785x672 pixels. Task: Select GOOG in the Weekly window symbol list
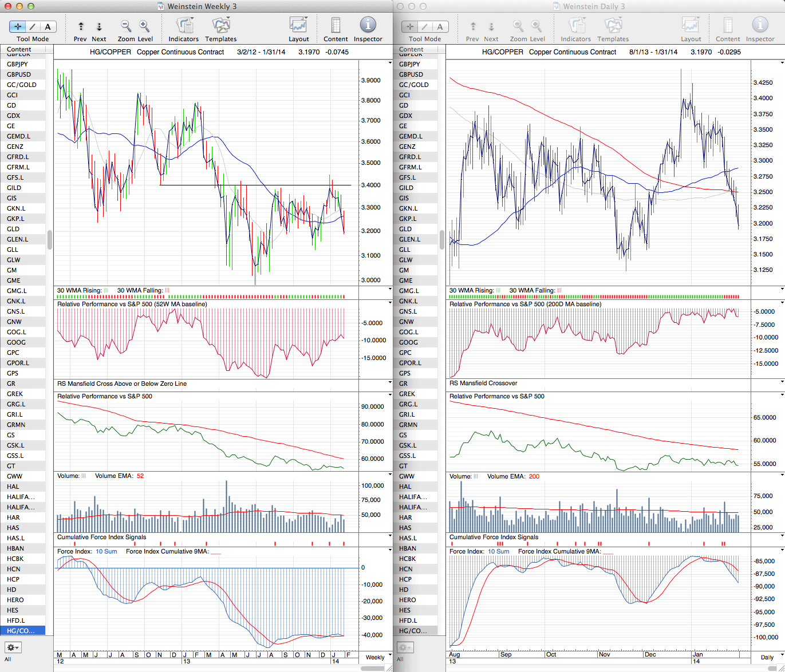click(x=16, y=342)
